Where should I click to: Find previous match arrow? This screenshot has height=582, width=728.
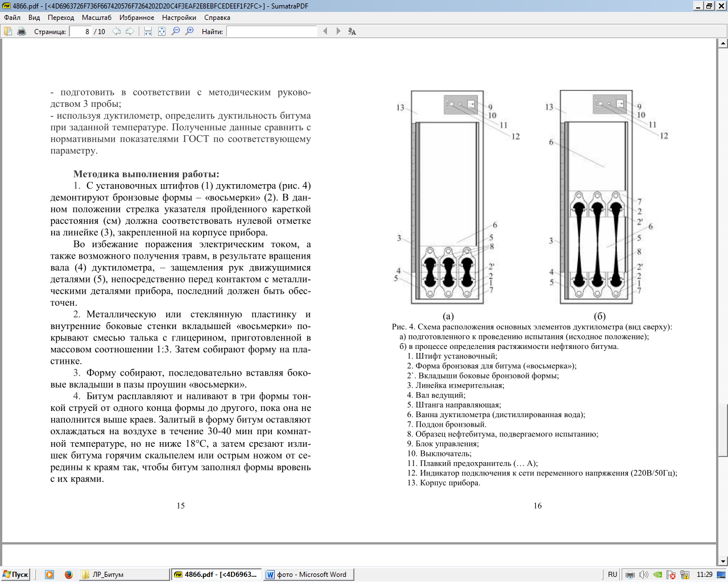tap(325, 31)
